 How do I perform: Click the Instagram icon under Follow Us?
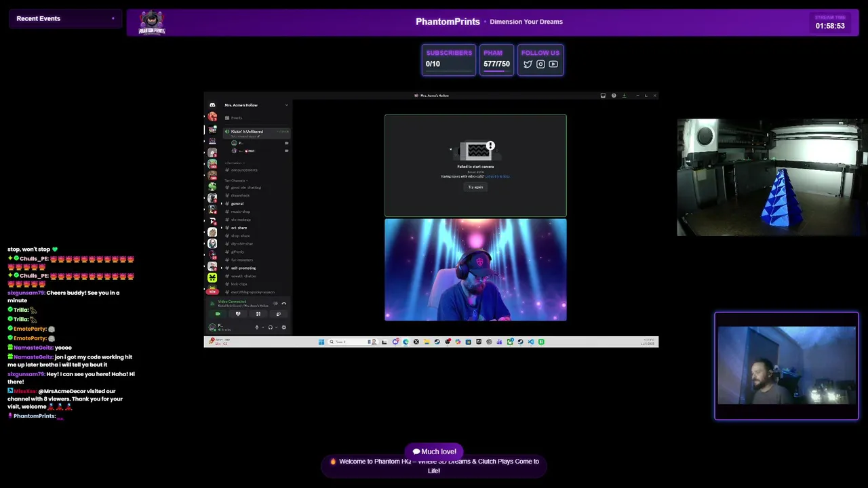(540, 64)
